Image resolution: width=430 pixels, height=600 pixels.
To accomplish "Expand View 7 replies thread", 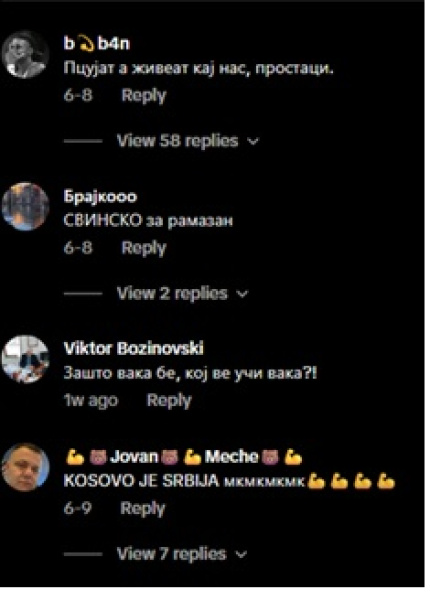I will tap(171, 554).
